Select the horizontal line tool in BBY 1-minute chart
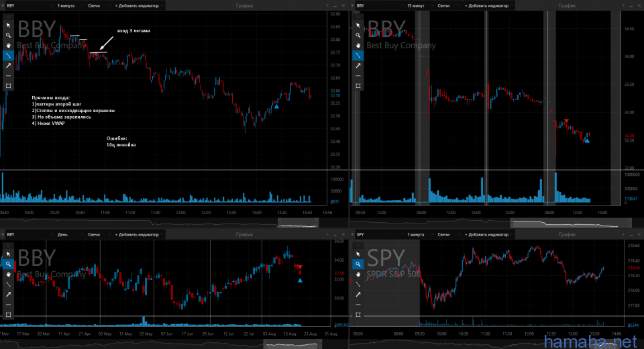This screenshot has width=644, height=349. click(x=8, y=76)
